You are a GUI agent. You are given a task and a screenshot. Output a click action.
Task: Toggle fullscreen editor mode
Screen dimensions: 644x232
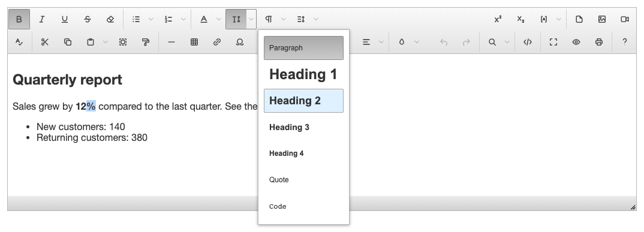pos(553,42)
